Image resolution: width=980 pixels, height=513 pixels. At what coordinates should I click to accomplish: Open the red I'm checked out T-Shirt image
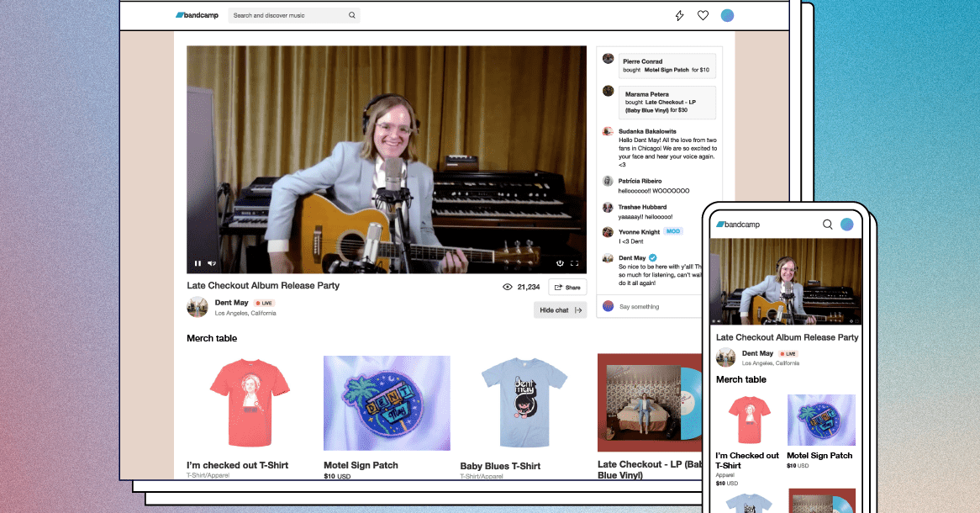coord(250,403)
